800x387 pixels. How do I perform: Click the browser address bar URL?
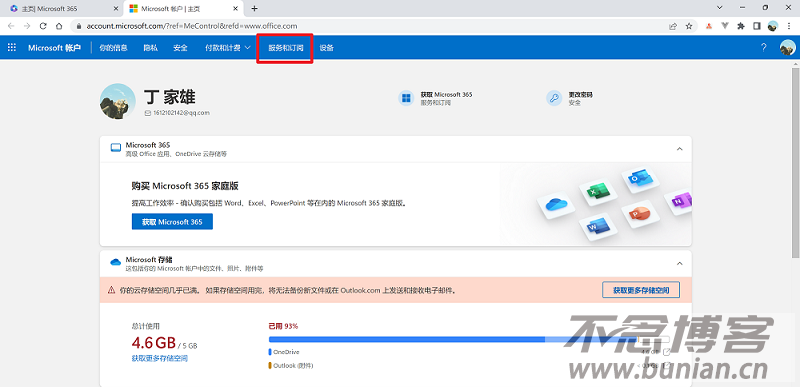pos(192,26)
